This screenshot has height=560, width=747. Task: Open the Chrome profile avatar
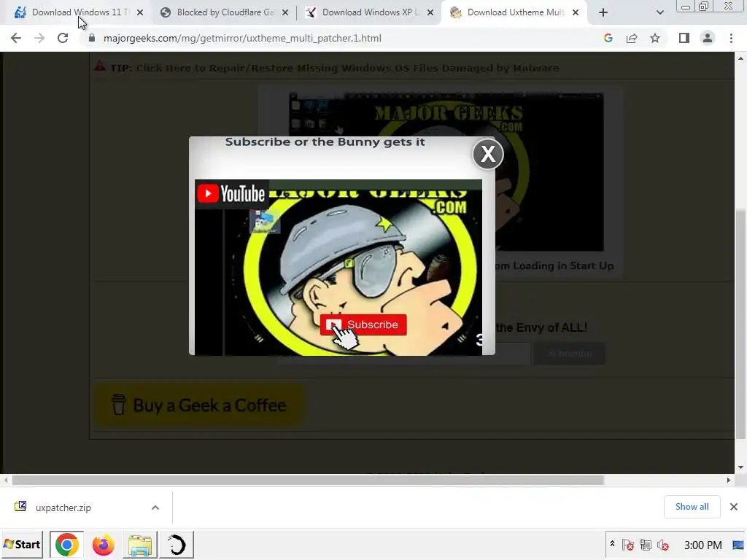708,38
